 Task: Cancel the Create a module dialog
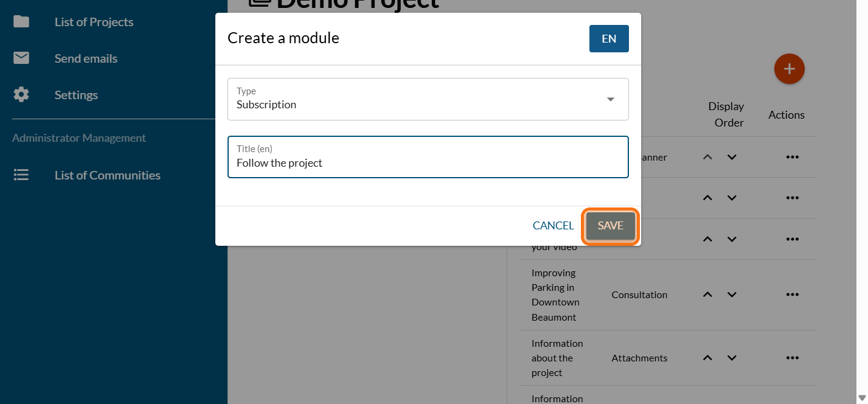pos(553,226)
